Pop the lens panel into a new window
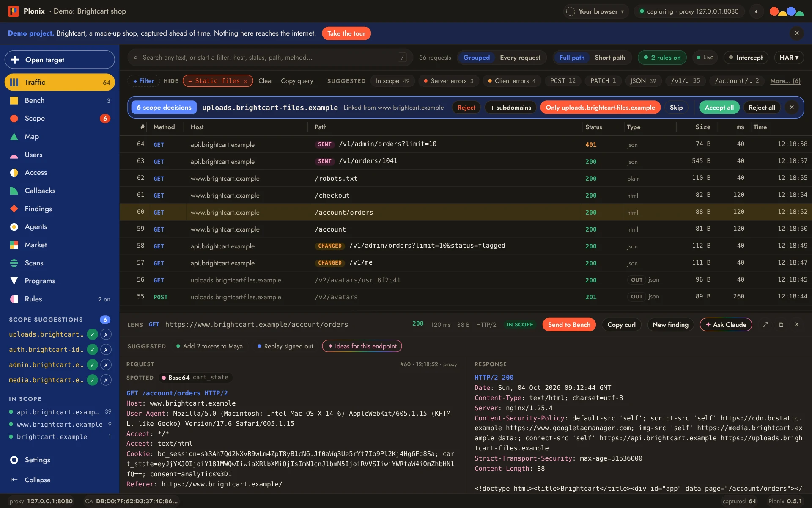This screenshot has height=508, width=812. (x=781, y=325)
